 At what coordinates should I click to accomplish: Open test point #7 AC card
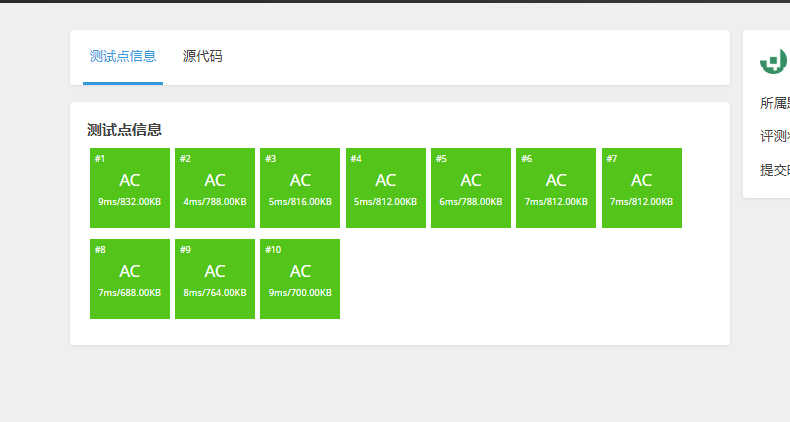(x=642, y=188)
